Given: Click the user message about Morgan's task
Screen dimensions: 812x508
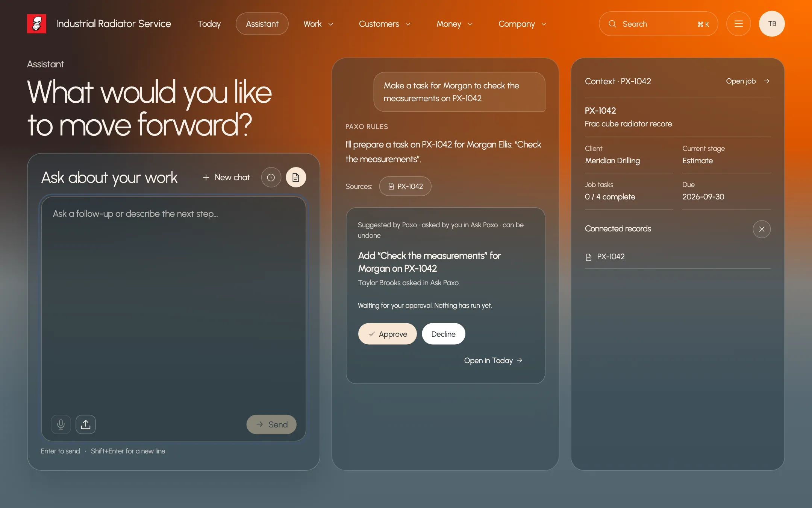Looking at the screenshot, I should pyautogui.click(x=459, y=92).
